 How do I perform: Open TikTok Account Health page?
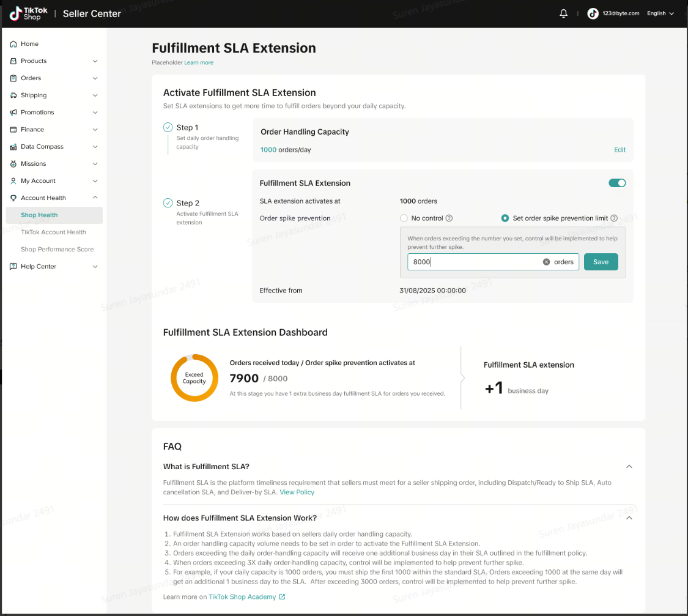(53, 232)
